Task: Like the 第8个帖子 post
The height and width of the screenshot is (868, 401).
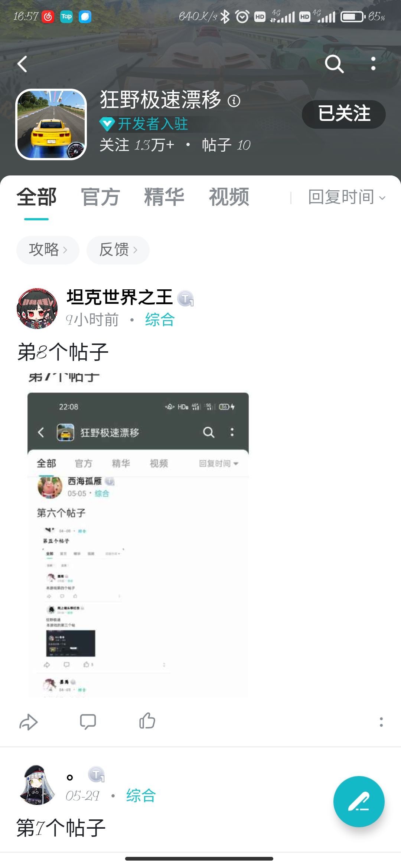Action: pos(147,721)
